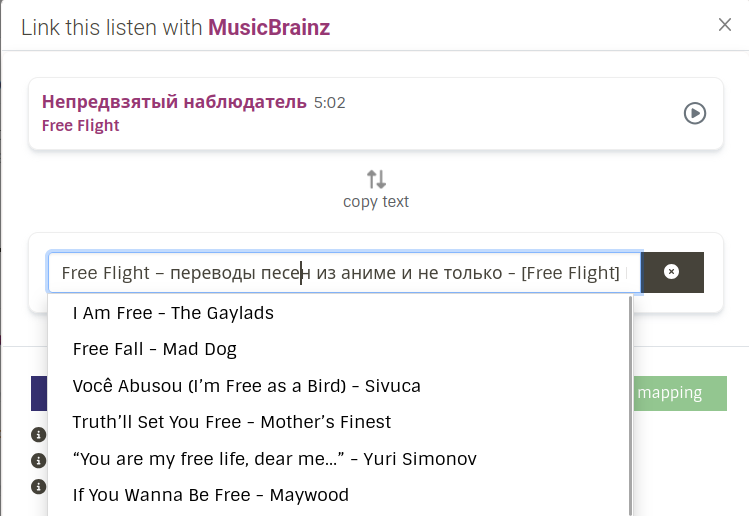Viewport: 749px width, 516px height.
Task: Click the copy text swap arrows icon
Action: tap(376, 180)
